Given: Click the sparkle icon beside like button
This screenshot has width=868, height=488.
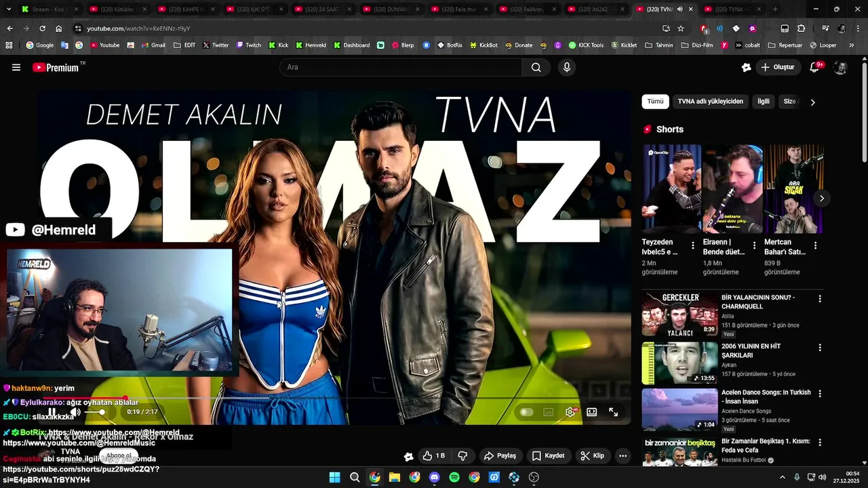Looking at the screenshot, I should coord(408,456).
